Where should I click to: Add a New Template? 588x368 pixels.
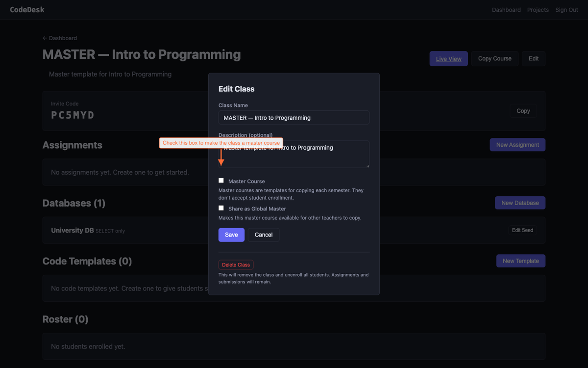coord(520,261)
